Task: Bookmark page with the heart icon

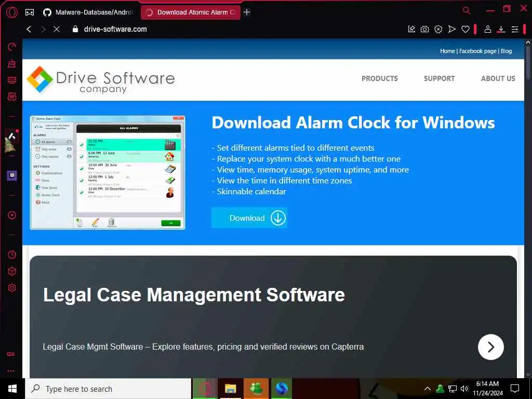Action: tap(465, 29)
